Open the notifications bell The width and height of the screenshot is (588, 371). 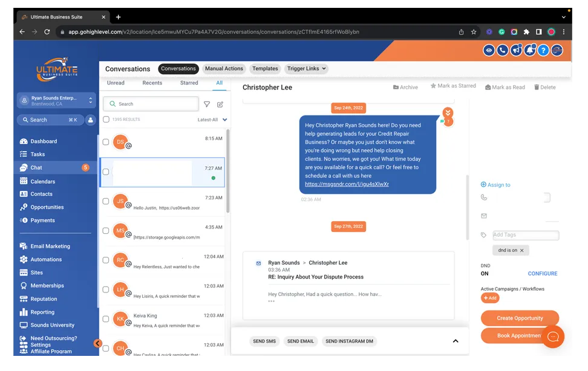[x=529, y=50]
